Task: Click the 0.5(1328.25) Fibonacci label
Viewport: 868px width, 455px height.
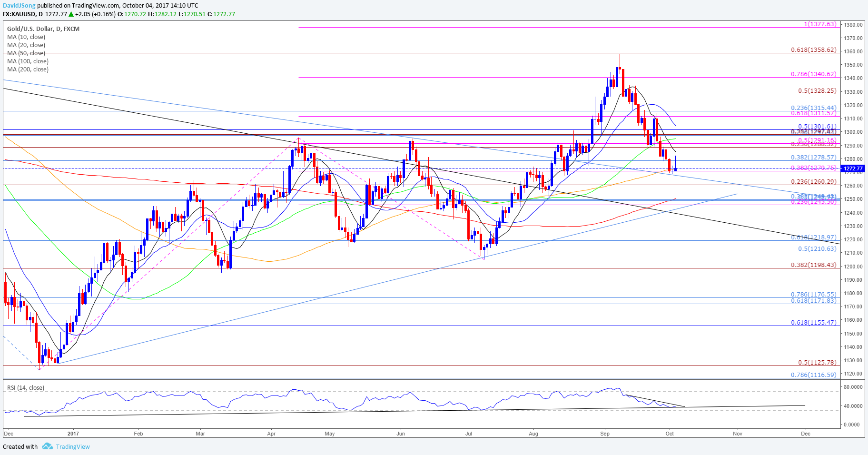Action: click(x=817, y=90)
